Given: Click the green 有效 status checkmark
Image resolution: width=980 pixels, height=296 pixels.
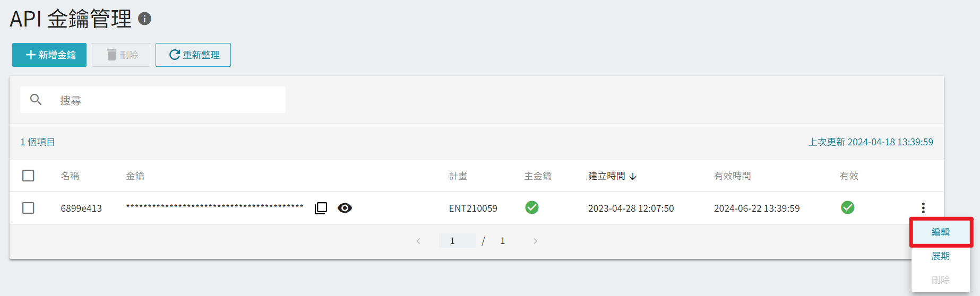Looking at the screenshot, I should tap(848, 207).
